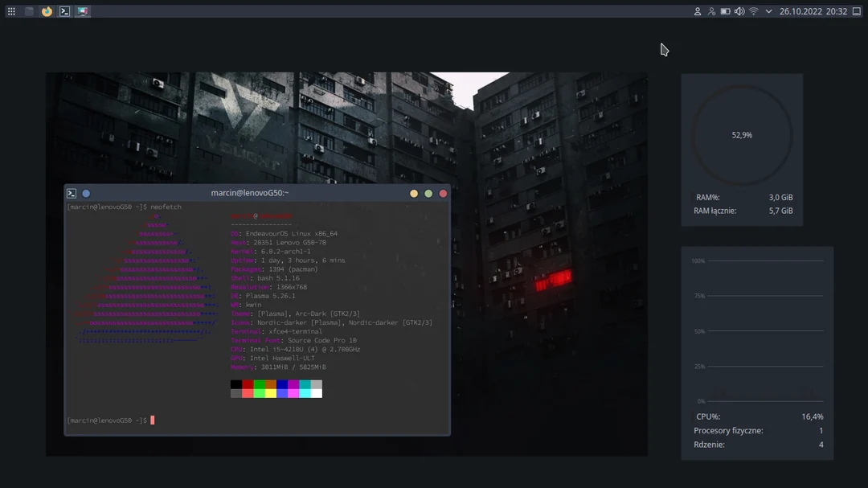Toggle show desktop with the panel corner icon
The height and width of the screenshot is (488, 868).
(857, 11)
